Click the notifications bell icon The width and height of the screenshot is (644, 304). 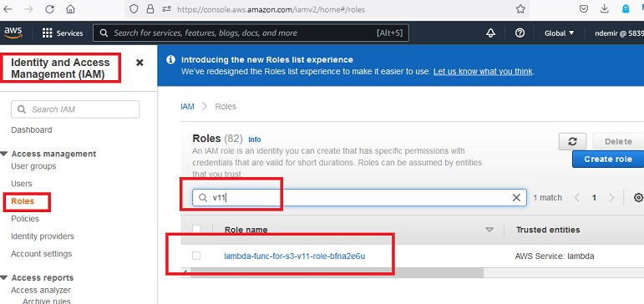pos(490,33)
